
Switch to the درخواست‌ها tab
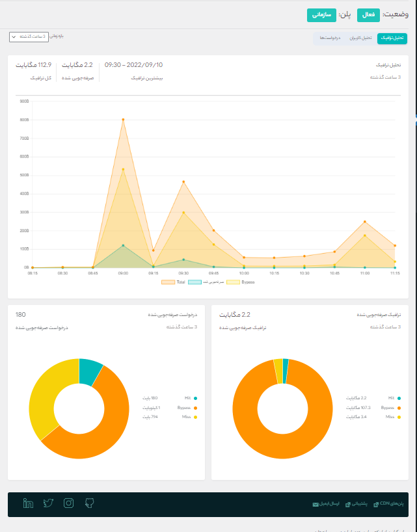[330, 38]
